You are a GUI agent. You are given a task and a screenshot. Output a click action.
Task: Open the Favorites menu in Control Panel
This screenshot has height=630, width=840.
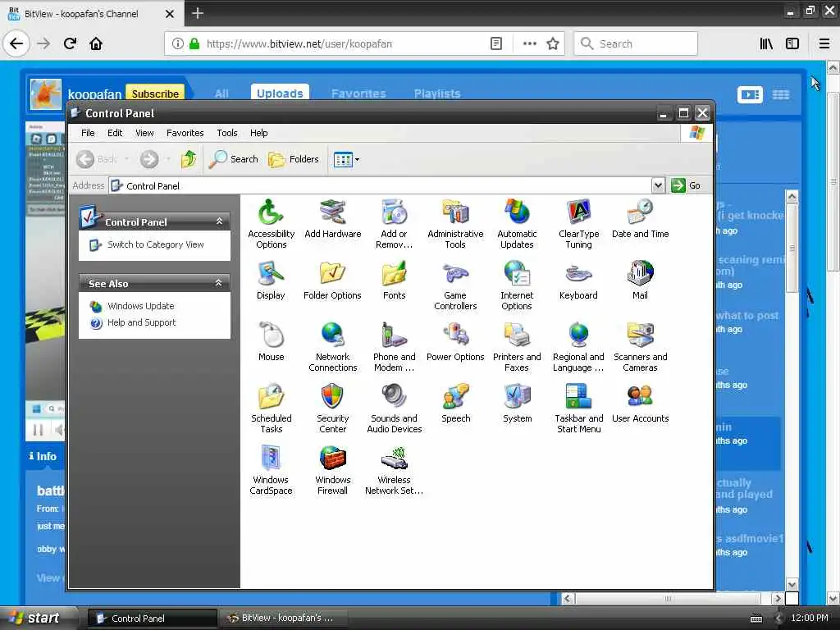pyautogui.click(x=185, y=133)
